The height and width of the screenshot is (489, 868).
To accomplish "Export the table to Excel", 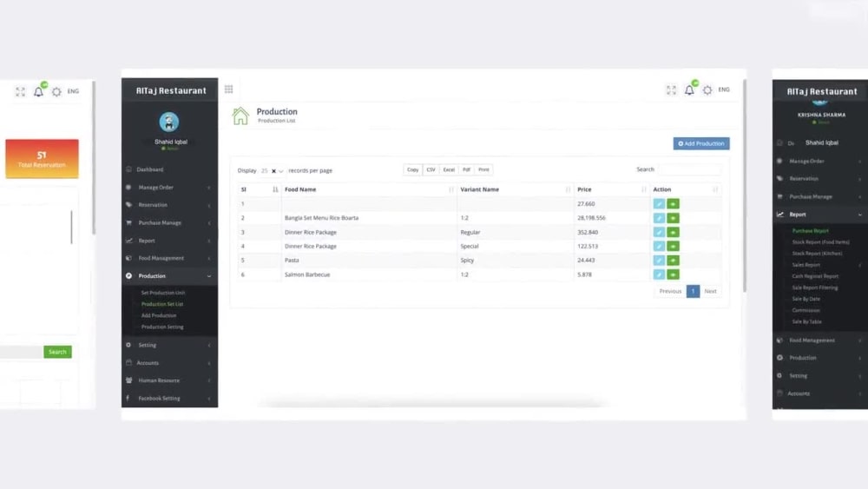I will (449, 170).
